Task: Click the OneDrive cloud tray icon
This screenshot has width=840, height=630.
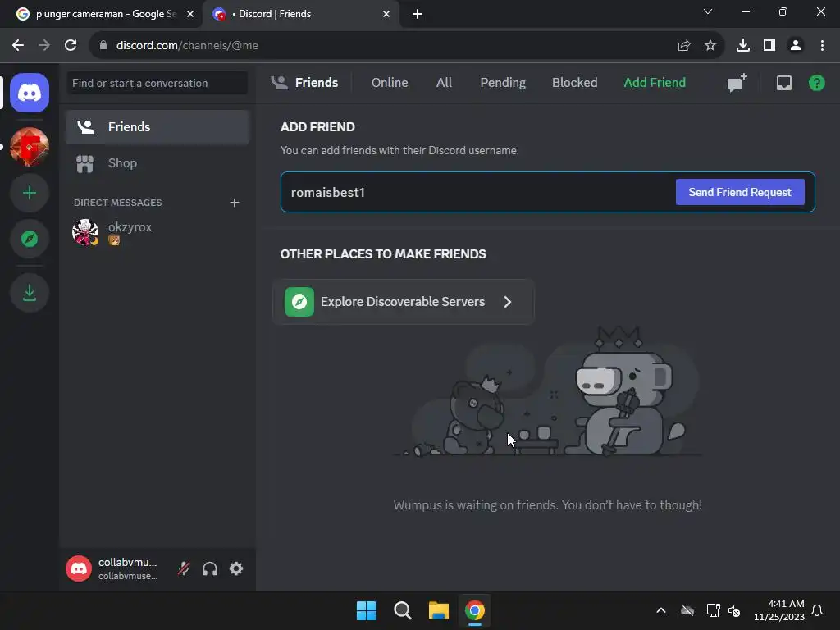Action: pos(687,610)
